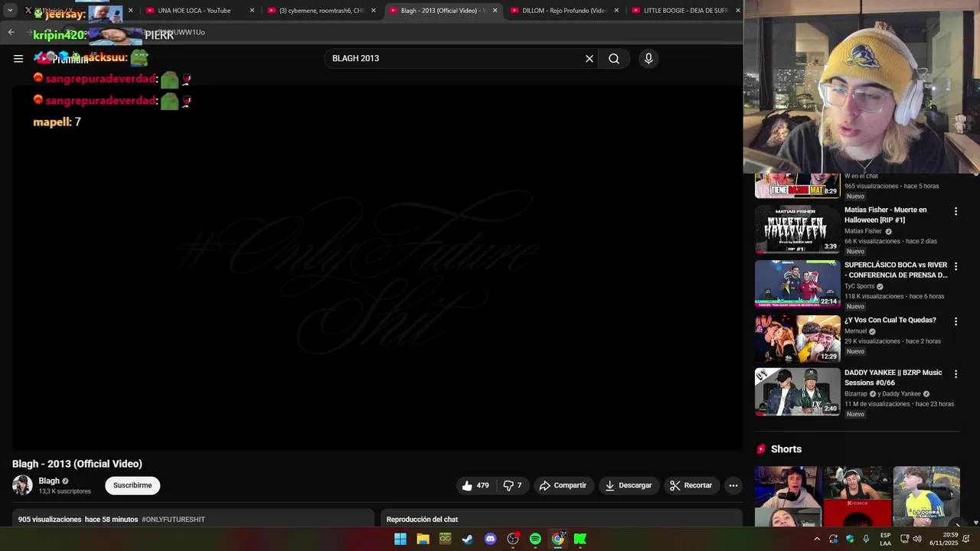Open the Windows Start menu
980x551 pixels.
(x=400, y=539)
